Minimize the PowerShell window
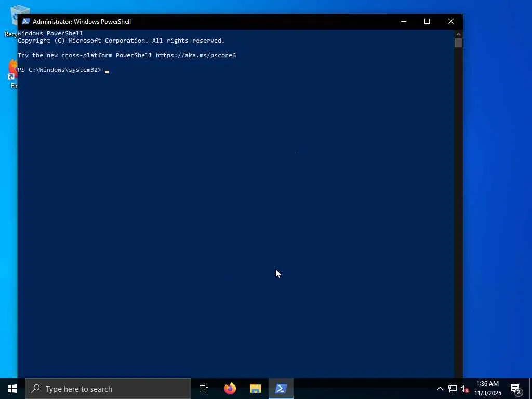 pos(403,21)
